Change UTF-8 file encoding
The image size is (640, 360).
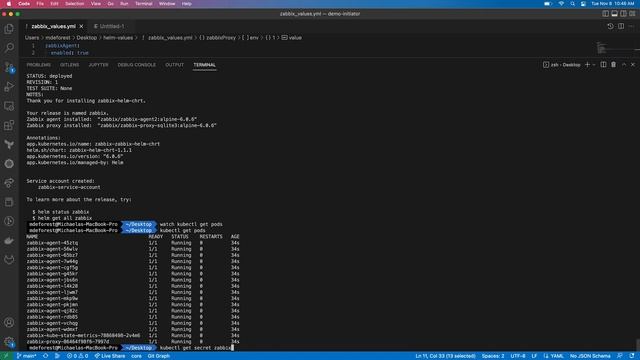[518, 356]
